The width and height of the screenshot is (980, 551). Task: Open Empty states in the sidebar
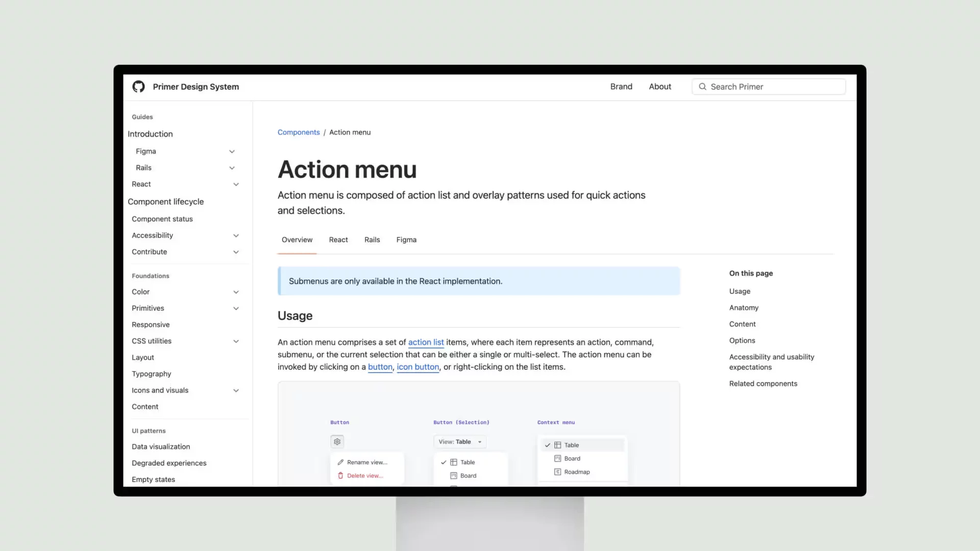(x=153, y=480)
